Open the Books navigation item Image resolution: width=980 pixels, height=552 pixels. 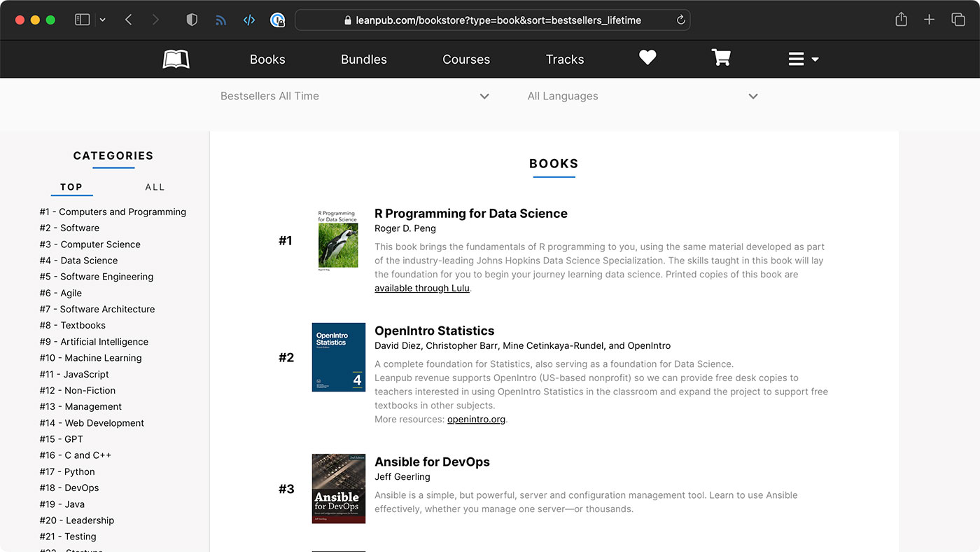(267, 60)
